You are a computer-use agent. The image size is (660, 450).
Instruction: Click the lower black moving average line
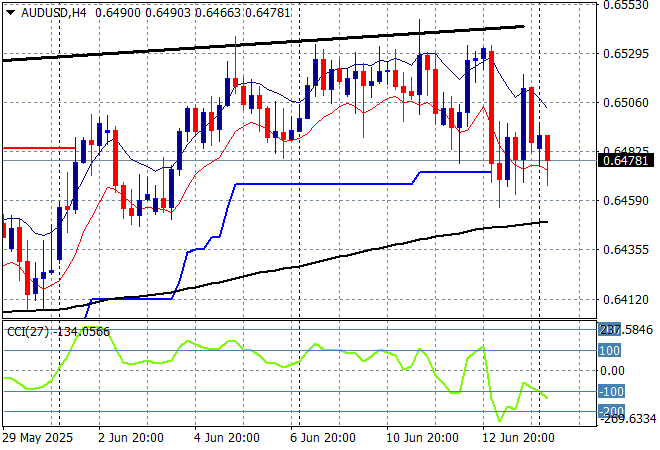click(x=300, y=266)
